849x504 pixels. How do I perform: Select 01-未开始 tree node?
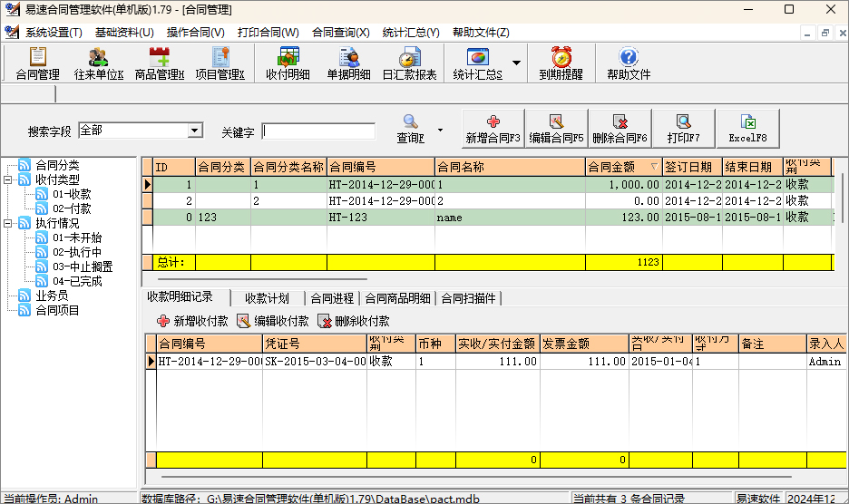click(x=77, y=237)
